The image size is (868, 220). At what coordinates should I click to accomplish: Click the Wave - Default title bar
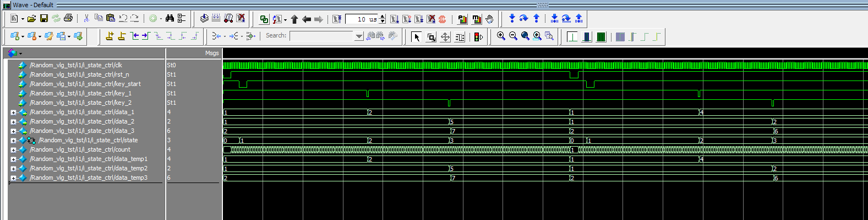(434, 4)
